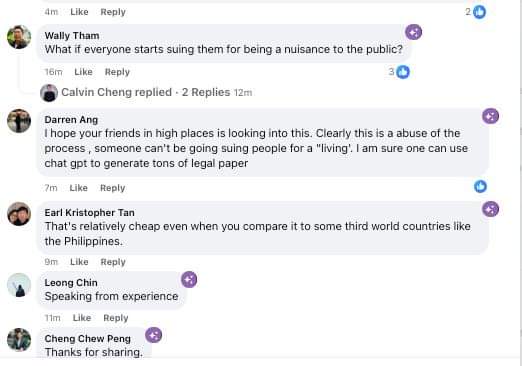This screenshot has width=522, height=366.
Task: Click purple badge icon on Leong Chin's comment
Action: pyautogui.click(x=189, y=279)
